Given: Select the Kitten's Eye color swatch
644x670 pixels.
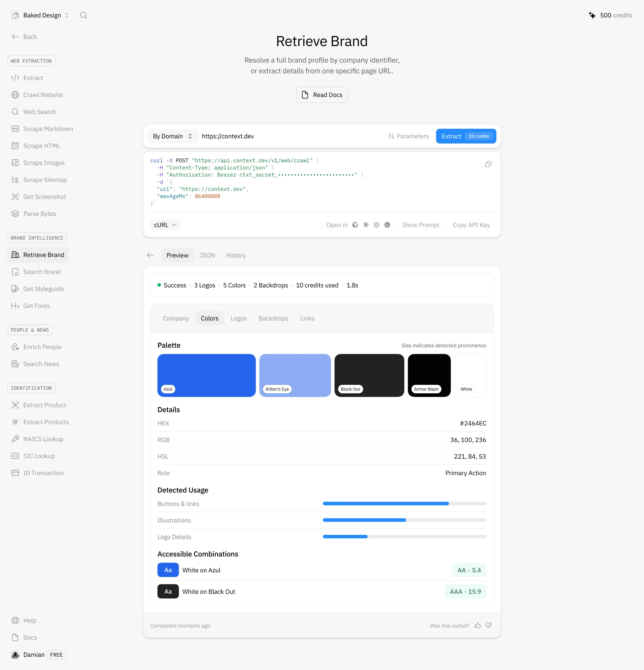Looking at the screenshot, I should [295, 375].
